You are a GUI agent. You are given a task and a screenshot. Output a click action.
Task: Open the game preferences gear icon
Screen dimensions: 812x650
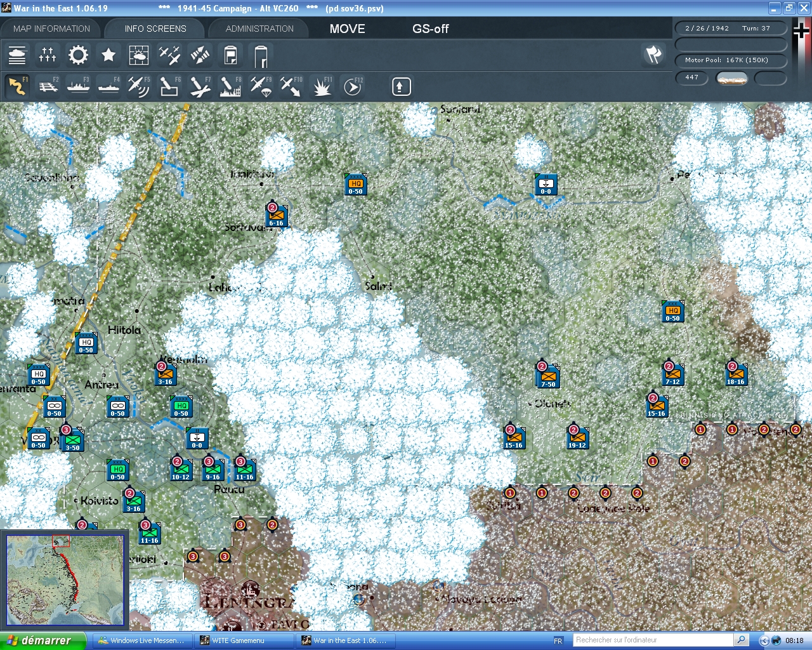(78, 55)
